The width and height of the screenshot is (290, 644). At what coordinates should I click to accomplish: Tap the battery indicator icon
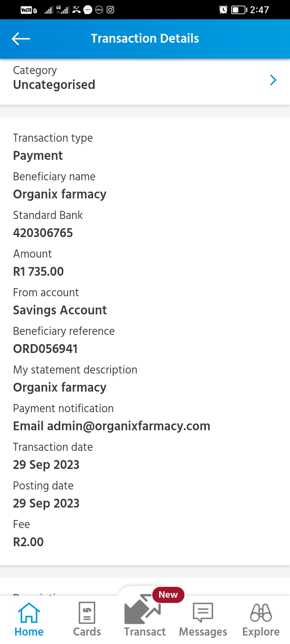tap(238, 10)
